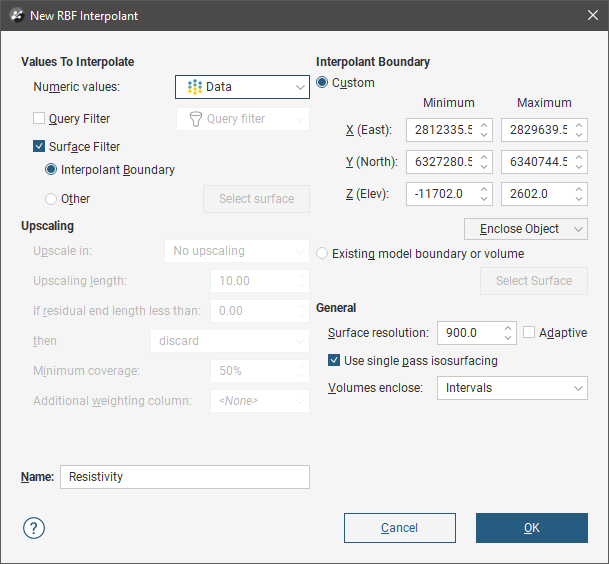Toggle the Adaptive resolution checkbox
Viewport: 609px width, 564px height.
pos(530,333)
